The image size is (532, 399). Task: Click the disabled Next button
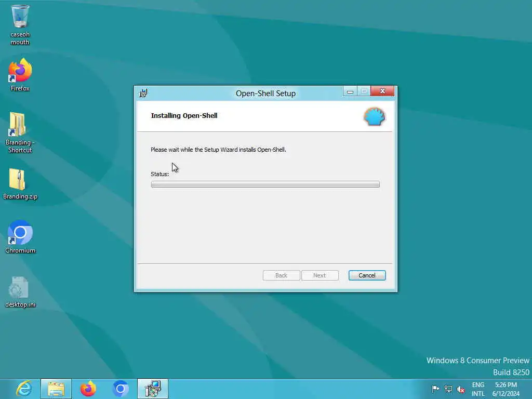(320, 275)
